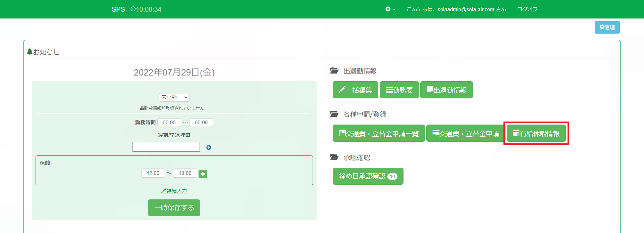644x233 pixels.
Task: Click the SPS brand title
Action: click(118, 9)
